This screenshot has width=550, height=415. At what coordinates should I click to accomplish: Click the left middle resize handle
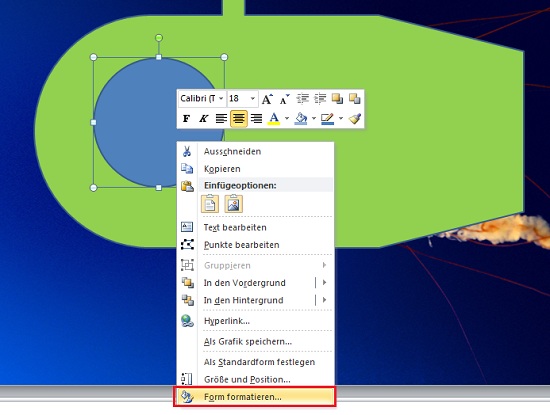pos(94,122)
